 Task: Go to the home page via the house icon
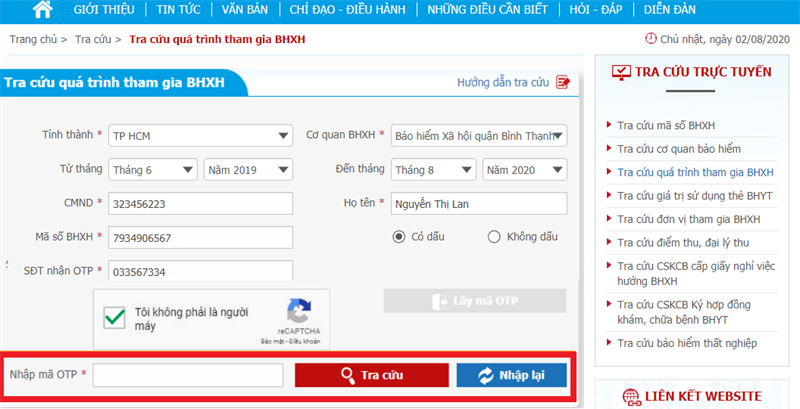point(43,9)
